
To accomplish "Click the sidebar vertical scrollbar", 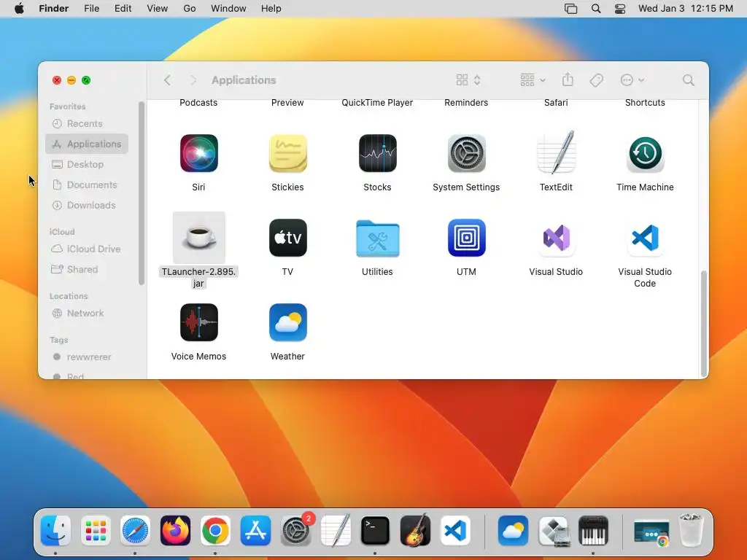I will (141, 192).
